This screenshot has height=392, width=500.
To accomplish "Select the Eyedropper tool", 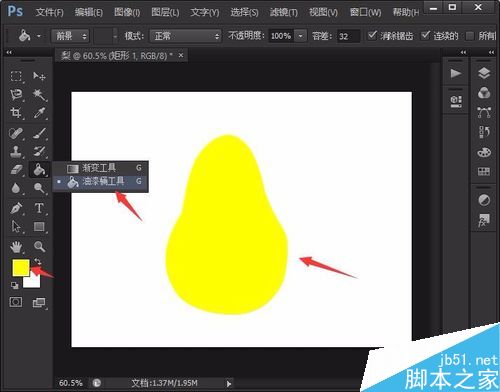I will click(x=39, y=113).
